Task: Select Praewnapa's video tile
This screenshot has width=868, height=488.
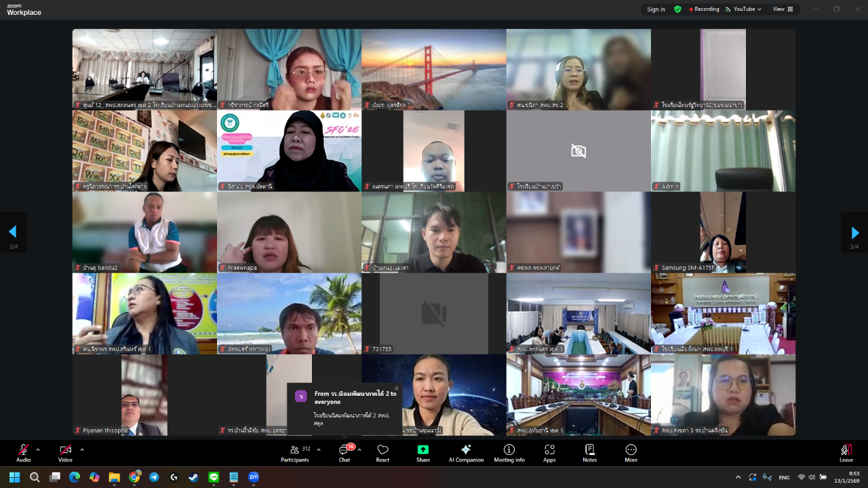Action: [x=289, y=232]
